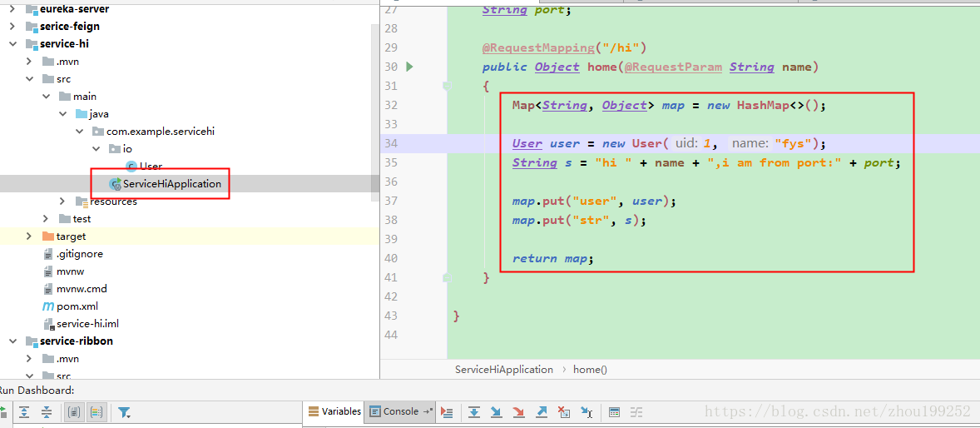Click Step Over debugger icon
The image size is (980, 428).
[474, 411]
